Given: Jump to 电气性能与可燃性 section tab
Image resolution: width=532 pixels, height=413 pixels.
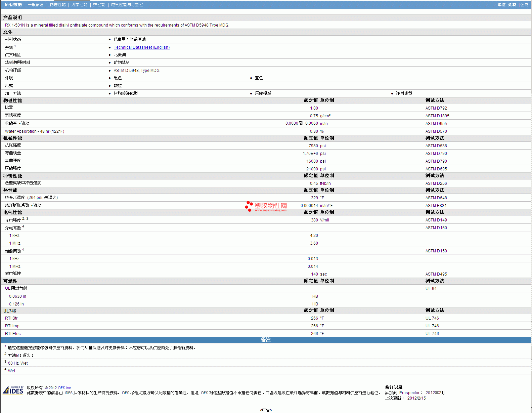Looking at the screenshot, I should [127, 5].
